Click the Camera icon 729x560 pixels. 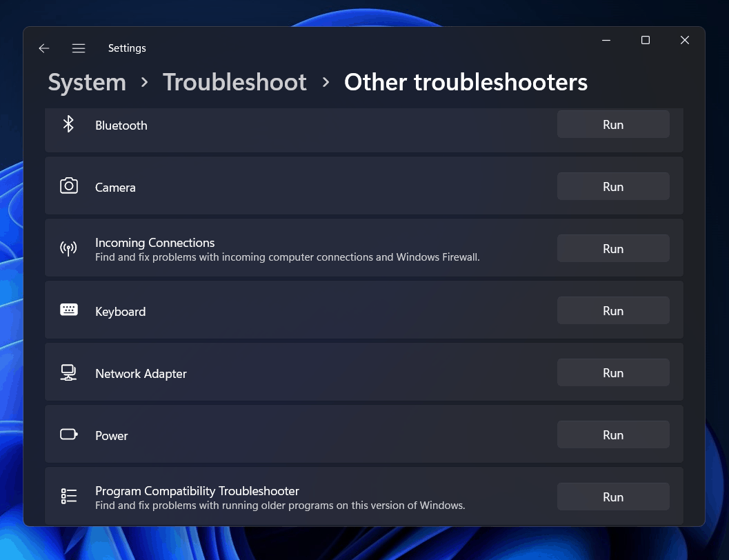pos(68,186)
